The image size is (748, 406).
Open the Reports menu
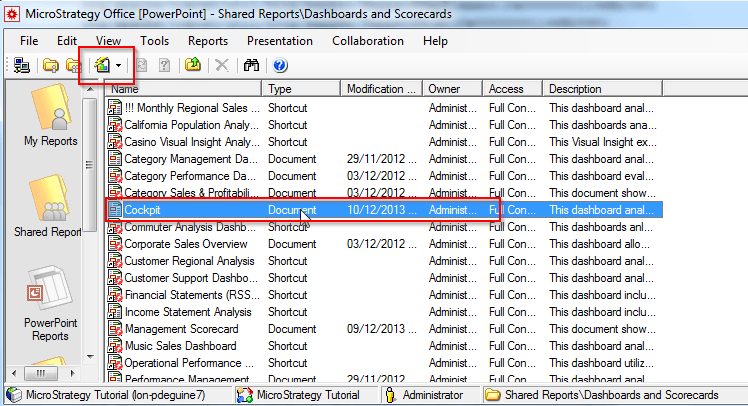click(x=208, y=41)
